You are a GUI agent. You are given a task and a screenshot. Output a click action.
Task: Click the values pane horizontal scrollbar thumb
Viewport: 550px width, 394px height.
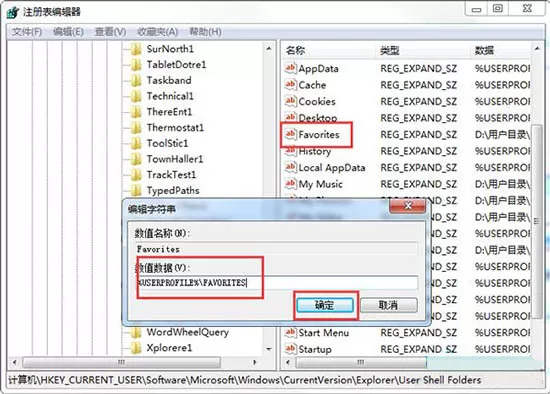click(x=361, y=362)
